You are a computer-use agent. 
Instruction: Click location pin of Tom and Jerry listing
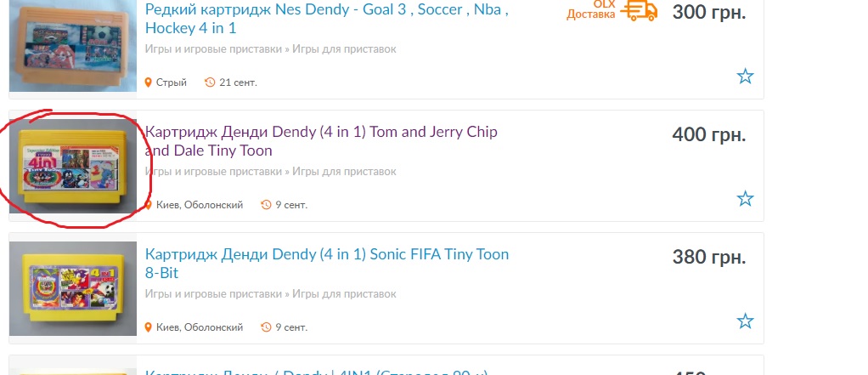pyautogui.click(x=148, y=205)
